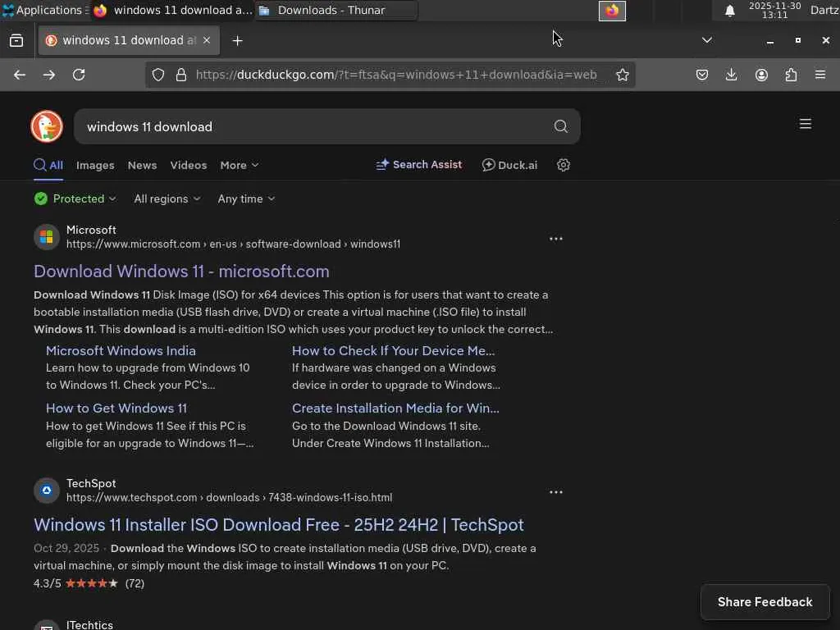
Task: Open the Firefox application menu
Action: [820, 75]
